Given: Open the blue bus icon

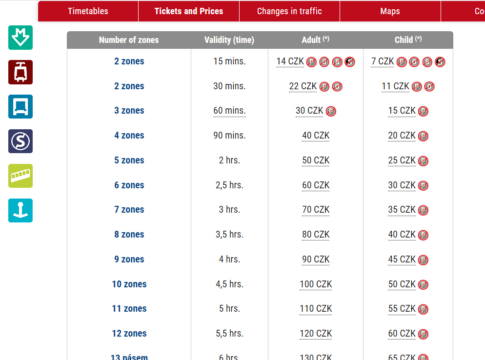Looking at the screenshot, I should (x=20, y=107).
